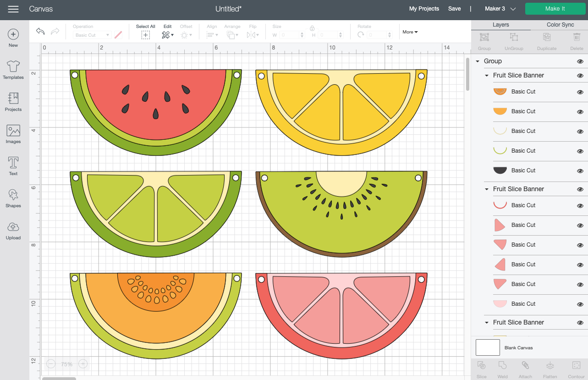Screen dimensions: 588x380
Task: Switch to the Layers tab
Action: pyautogui.click(x=501, y=25)
